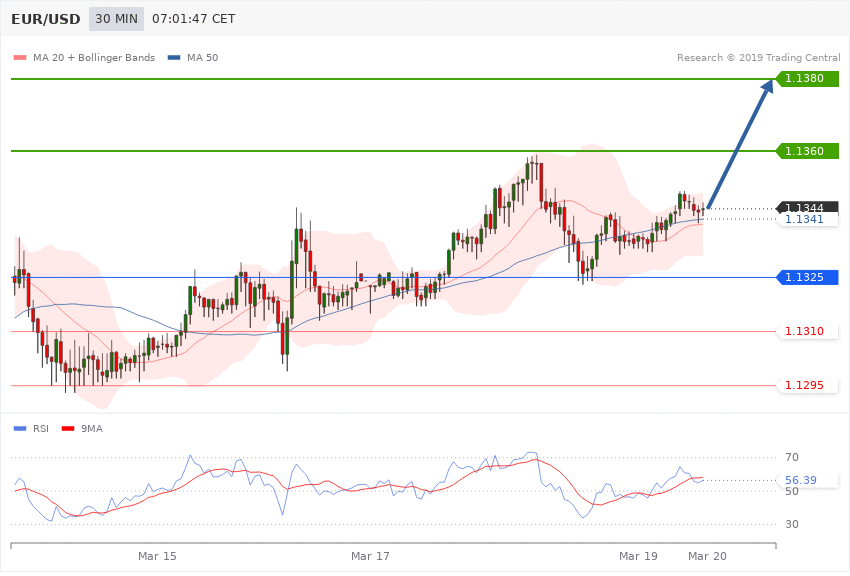Click the 1.1295 red support label
Viewport: 850px width, 576px height.
(x=808, y=385)
